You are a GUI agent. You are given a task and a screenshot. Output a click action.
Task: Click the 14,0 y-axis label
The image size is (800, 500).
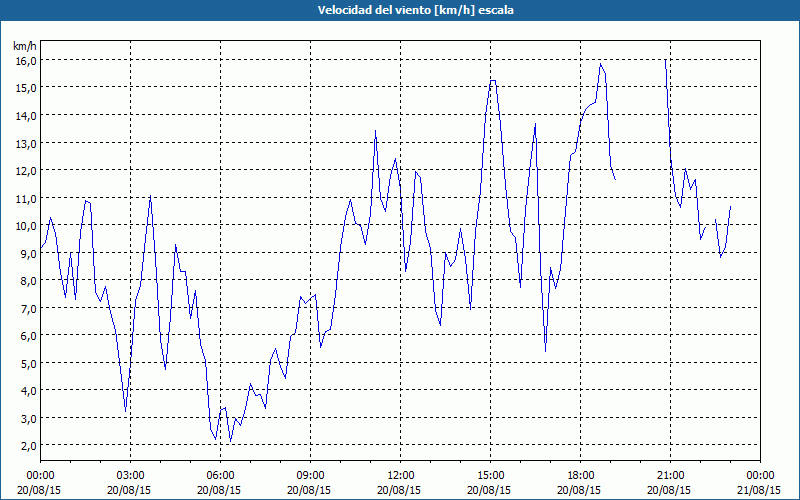[26, 116]
